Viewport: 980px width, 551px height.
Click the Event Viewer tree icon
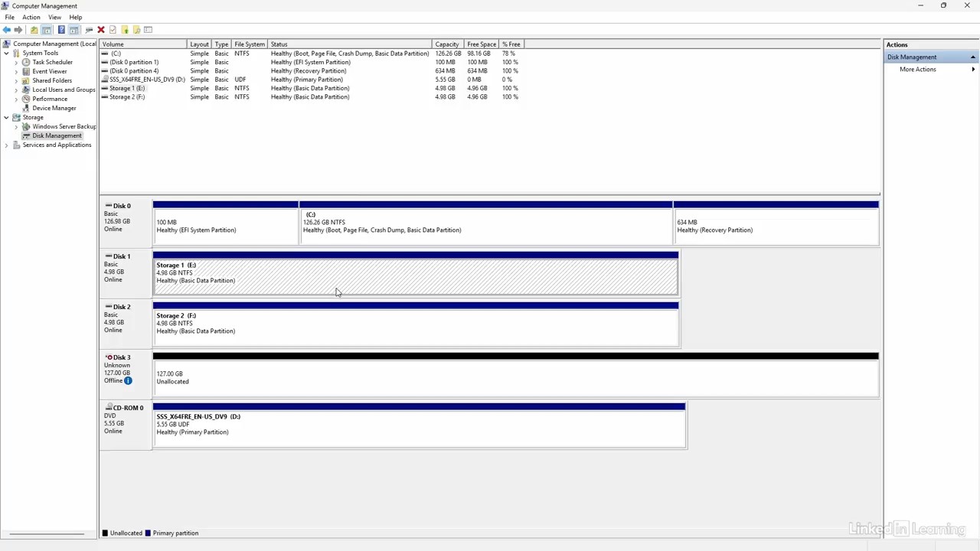pyautogui.click(x=26, y=71)
